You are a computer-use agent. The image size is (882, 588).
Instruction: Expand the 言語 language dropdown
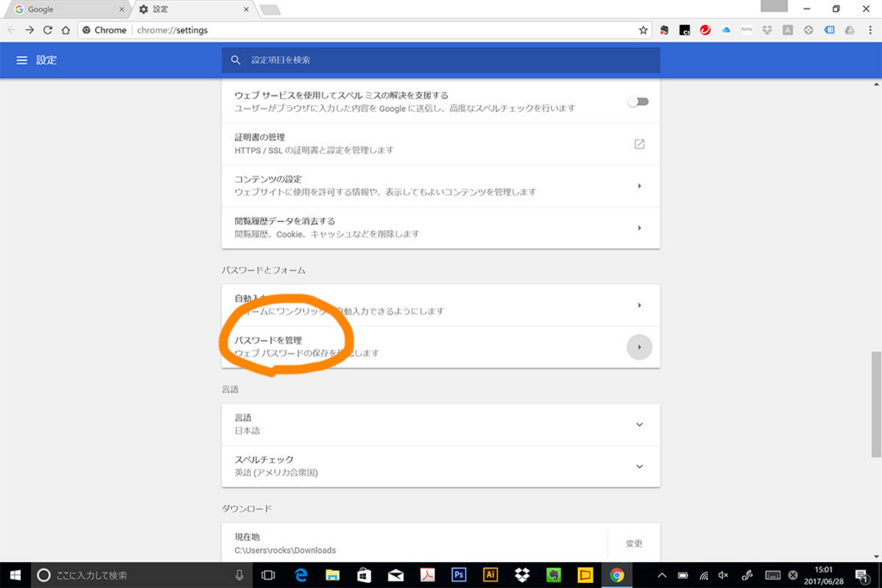click(638, 424)
